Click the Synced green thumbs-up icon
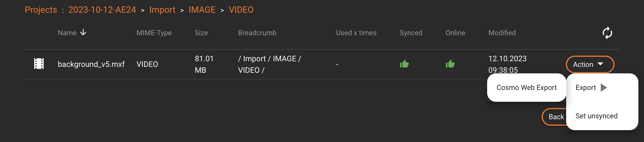Viewport: 644px width, 142px height. coord(404,64)
